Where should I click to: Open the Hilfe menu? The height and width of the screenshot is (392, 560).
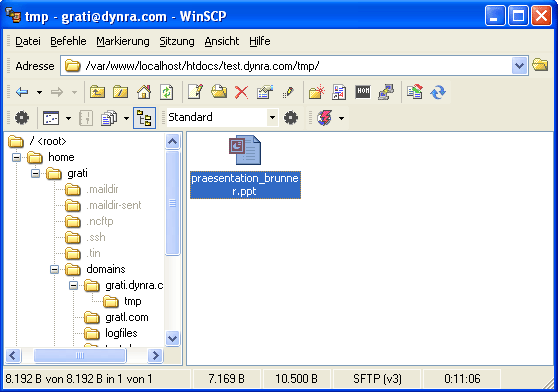pos(260,41)
